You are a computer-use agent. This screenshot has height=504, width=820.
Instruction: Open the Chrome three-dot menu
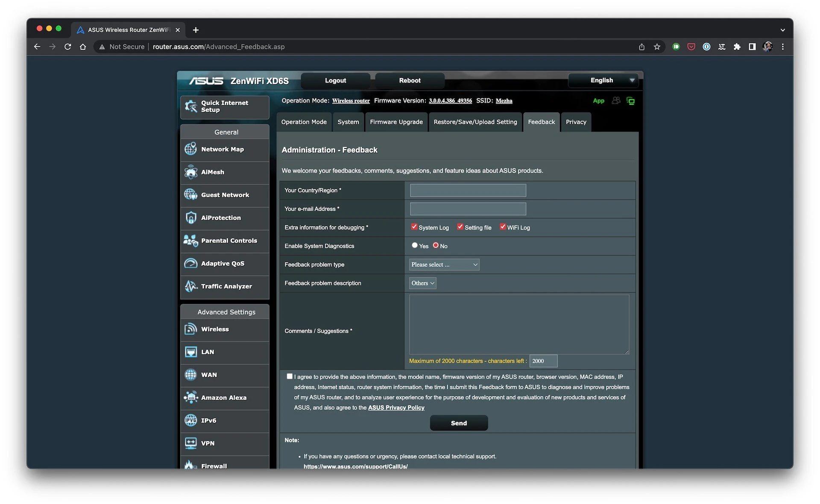click(783, 47)
